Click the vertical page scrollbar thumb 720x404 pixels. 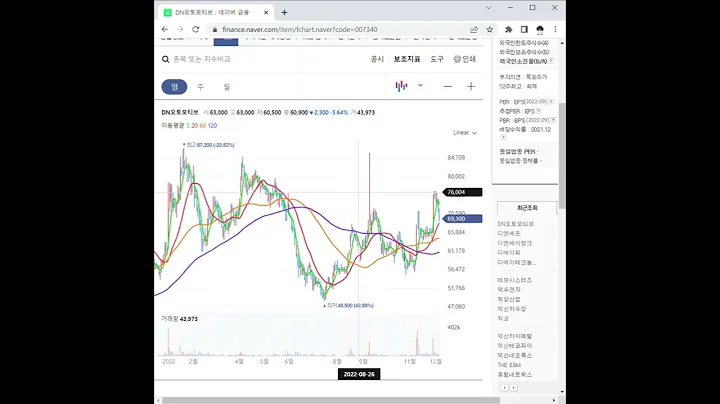[562, 156]
